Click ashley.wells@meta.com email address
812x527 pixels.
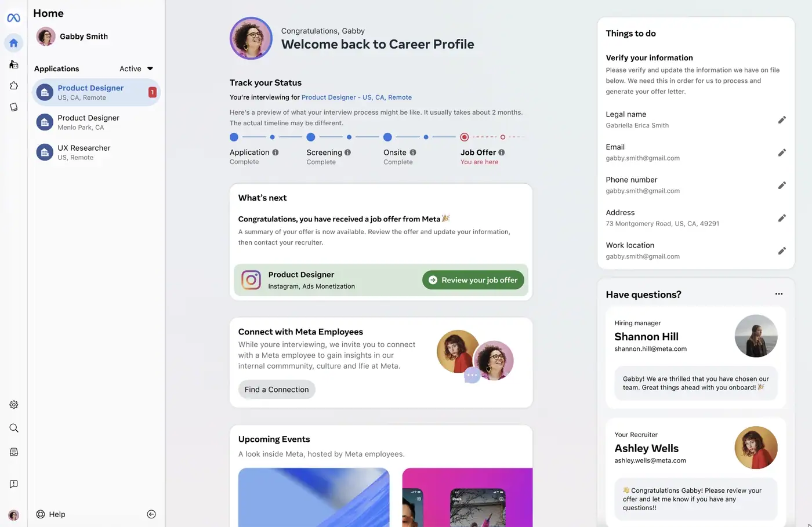click(650, 461)
